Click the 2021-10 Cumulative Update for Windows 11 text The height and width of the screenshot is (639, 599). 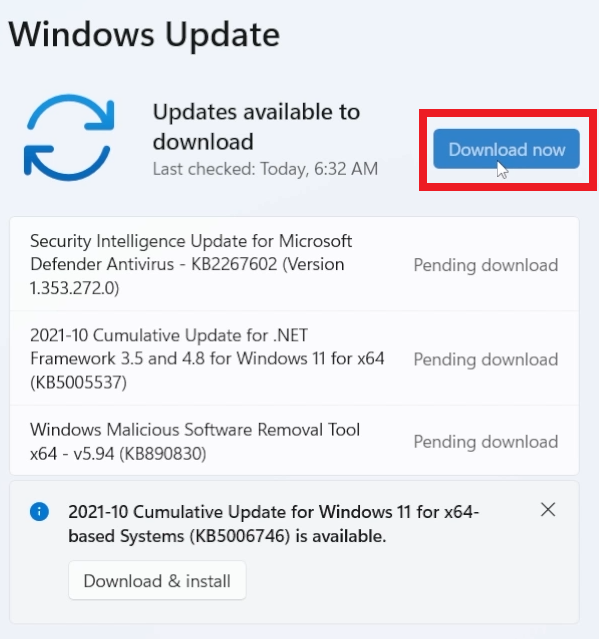click(x=273, y=512)
